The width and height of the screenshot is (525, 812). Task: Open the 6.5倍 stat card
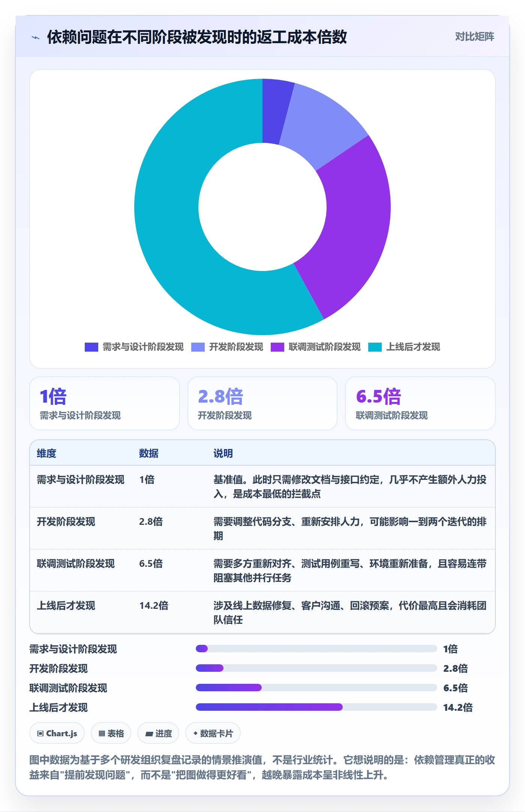420,403
